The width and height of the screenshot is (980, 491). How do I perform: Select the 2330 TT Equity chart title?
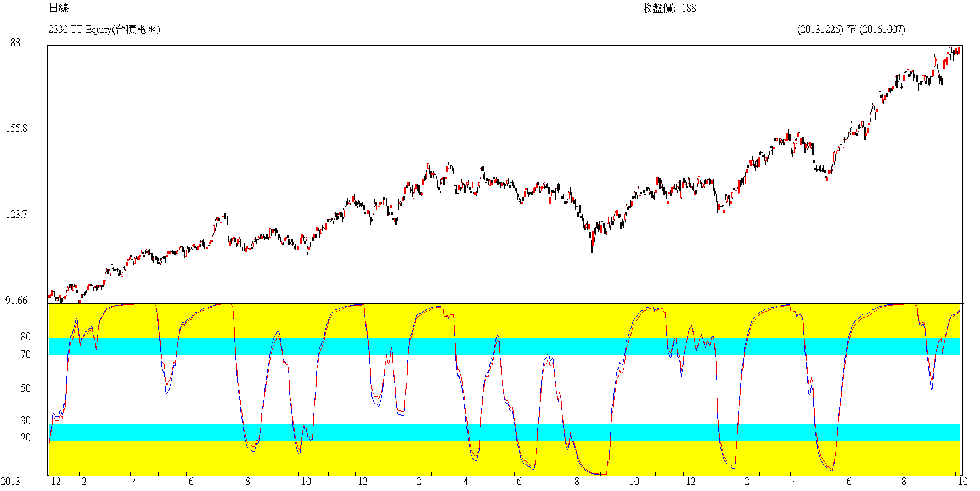104,29
